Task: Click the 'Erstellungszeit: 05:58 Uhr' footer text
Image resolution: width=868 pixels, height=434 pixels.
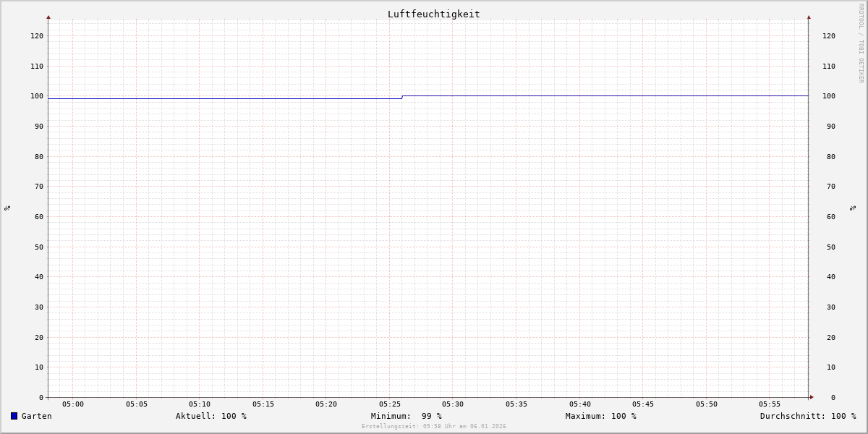Action: coord(434,426)
